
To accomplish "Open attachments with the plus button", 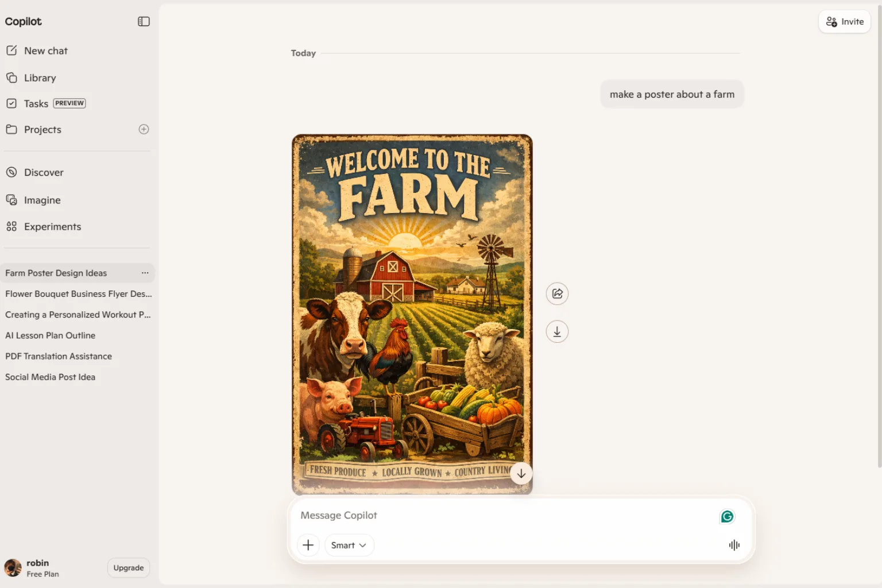I will 308,545.
